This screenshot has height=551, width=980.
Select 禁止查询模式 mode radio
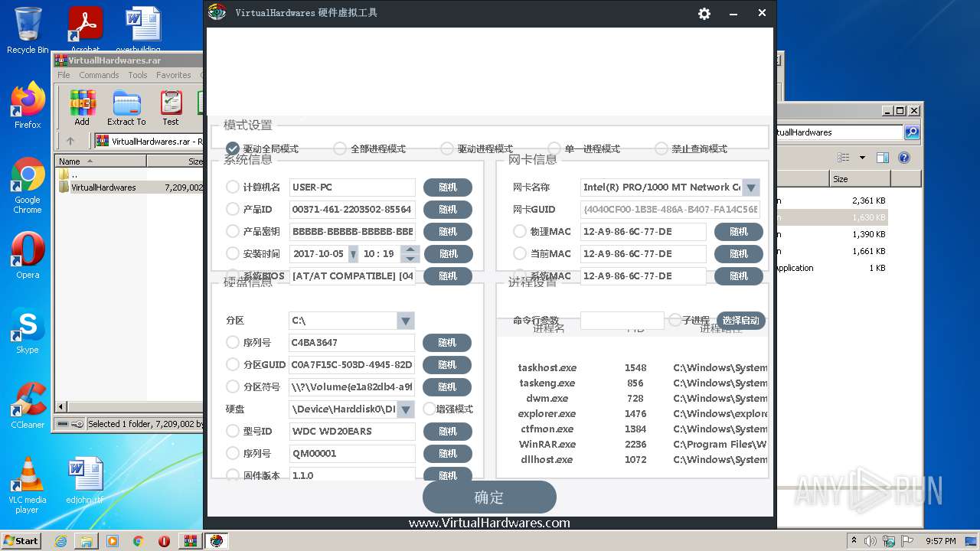661,148
